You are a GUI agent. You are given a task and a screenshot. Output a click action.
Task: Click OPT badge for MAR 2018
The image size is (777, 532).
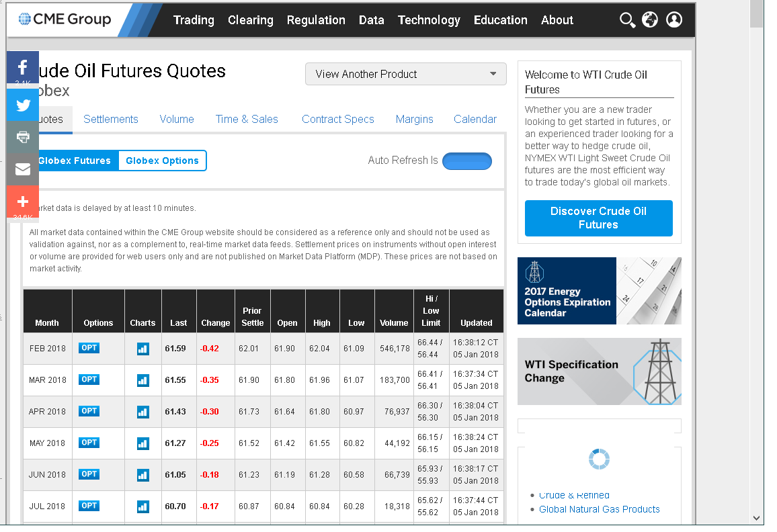click(x=89, y=380)
